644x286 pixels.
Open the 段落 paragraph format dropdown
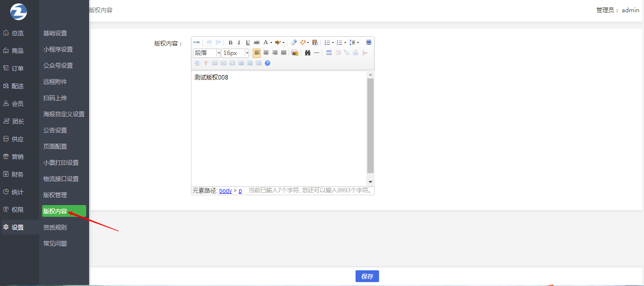(x=207, y=53)
